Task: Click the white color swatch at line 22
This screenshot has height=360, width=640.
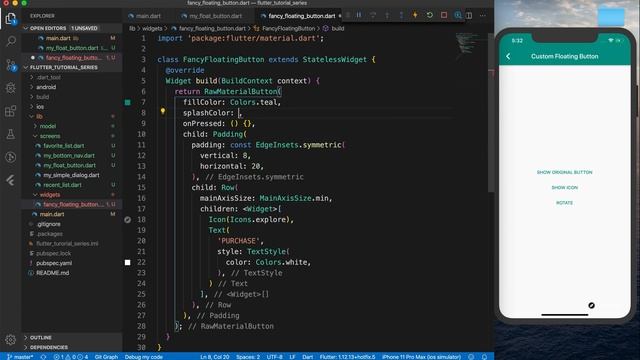Action: pos(128,262)
